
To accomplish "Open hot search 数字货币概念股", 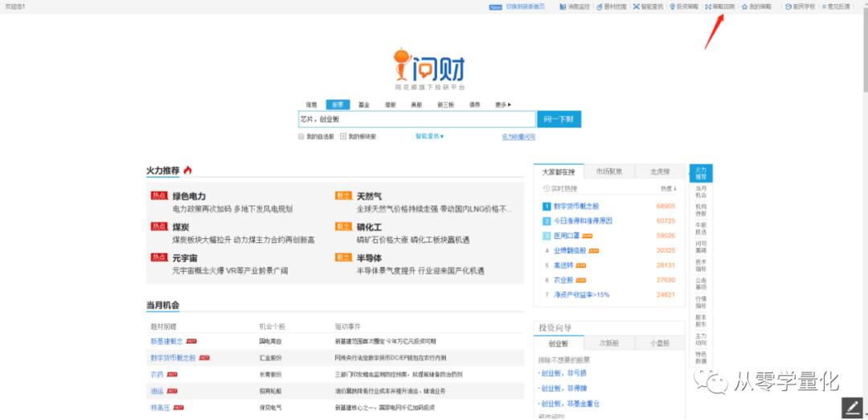I will [576, 206].
